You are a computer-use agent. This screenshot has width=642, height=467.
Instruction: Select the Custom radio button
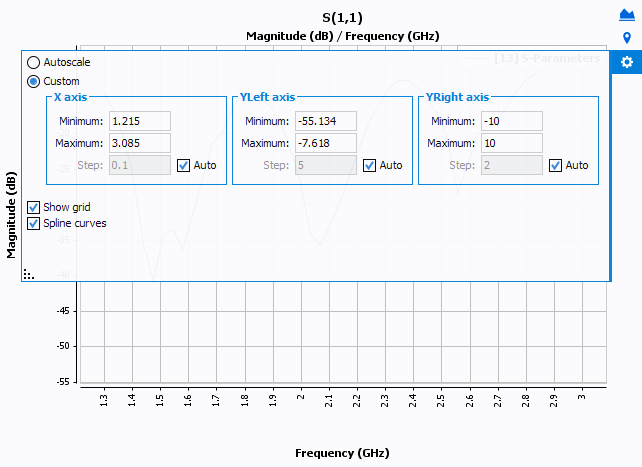(x=33, y=81)
